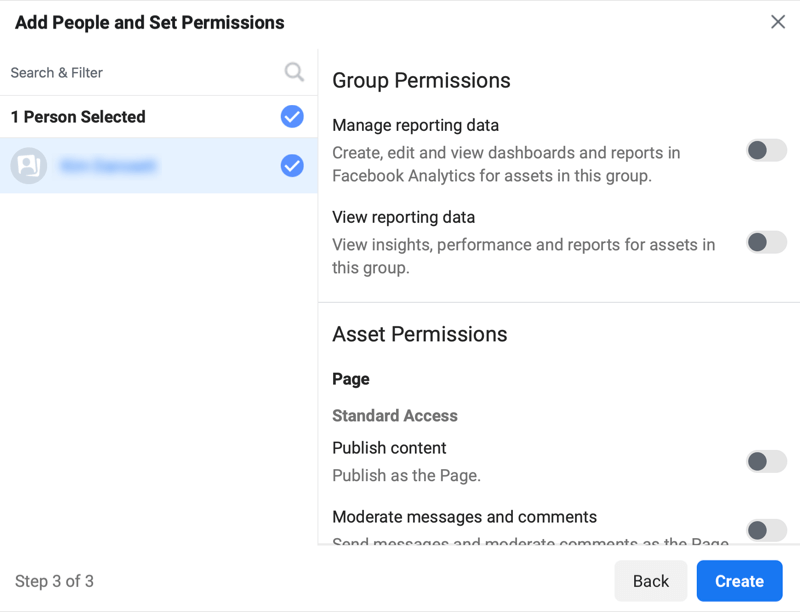Click the Publish content label
800x612 pixels.
389,448
